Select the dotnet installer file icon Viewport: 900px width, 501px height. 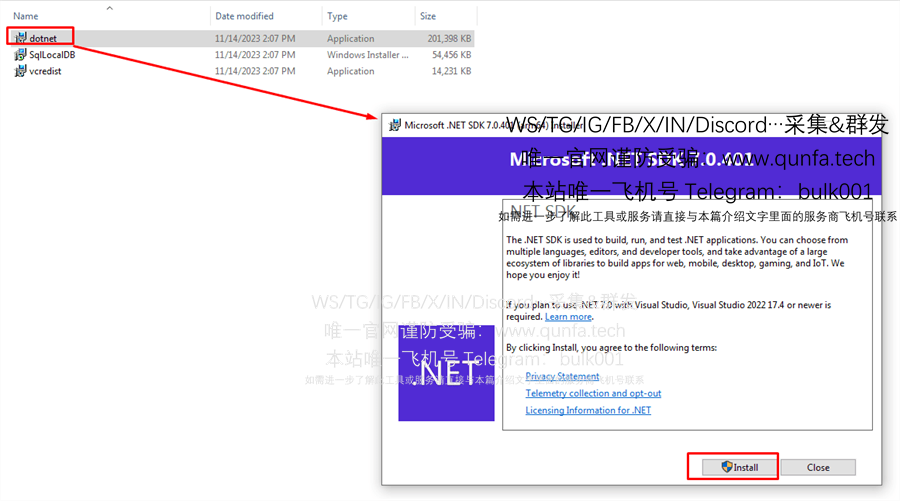tap(20, 38)
